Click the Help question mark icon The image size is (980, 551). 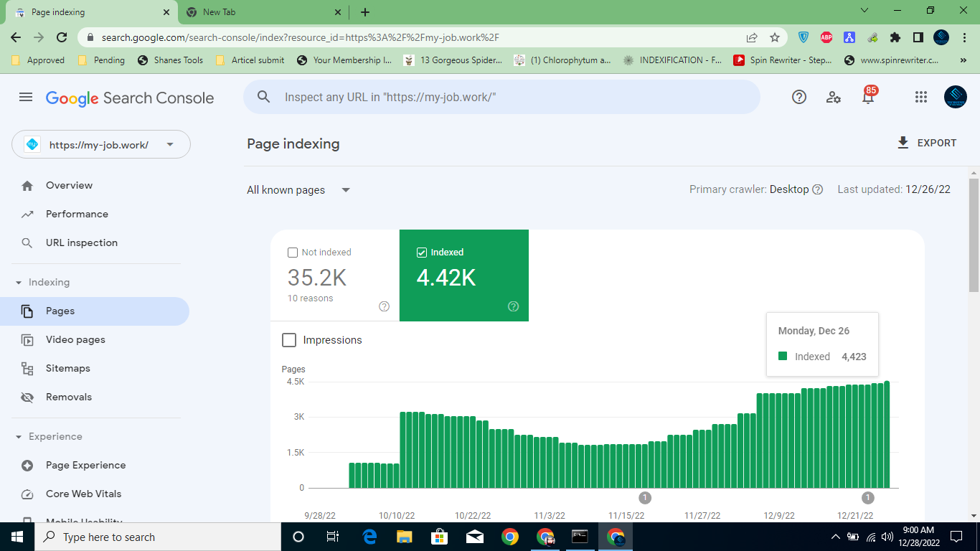(799, 98)
